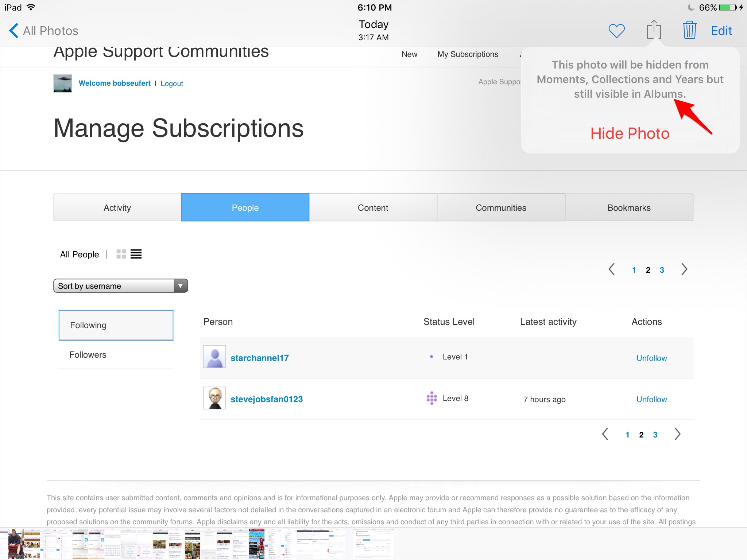This screenshot has height=560, width=747.
Task: Select the Following filter
Action: tap(88, 325)
